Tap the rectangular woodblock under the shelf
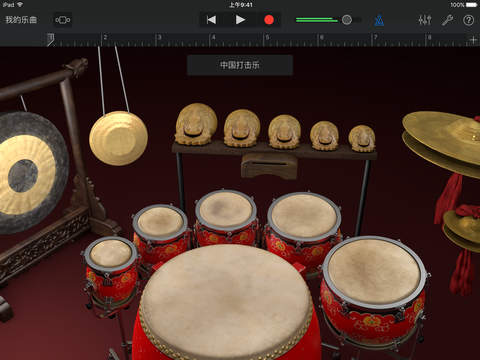This screenshot has height=360, width=480. pyautogui.click(x=269, y=166)
